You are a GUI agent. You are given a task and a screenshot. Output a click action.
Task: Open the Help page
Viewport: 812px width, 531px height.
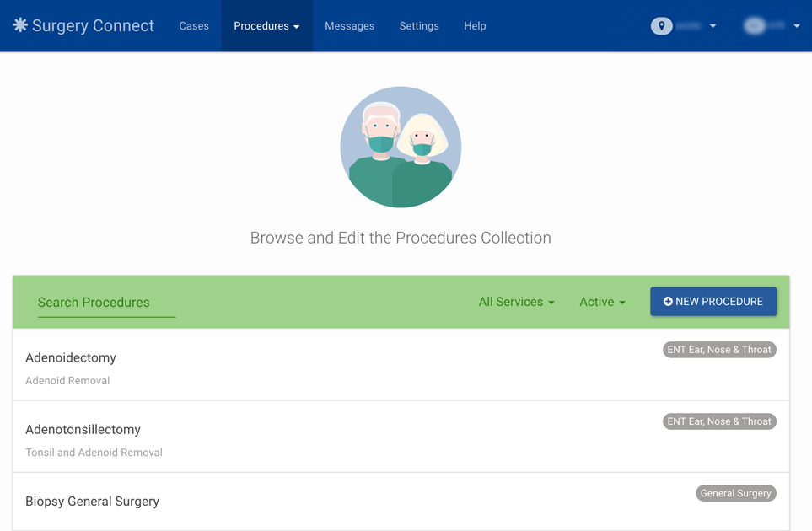click(x=475, y=26)
